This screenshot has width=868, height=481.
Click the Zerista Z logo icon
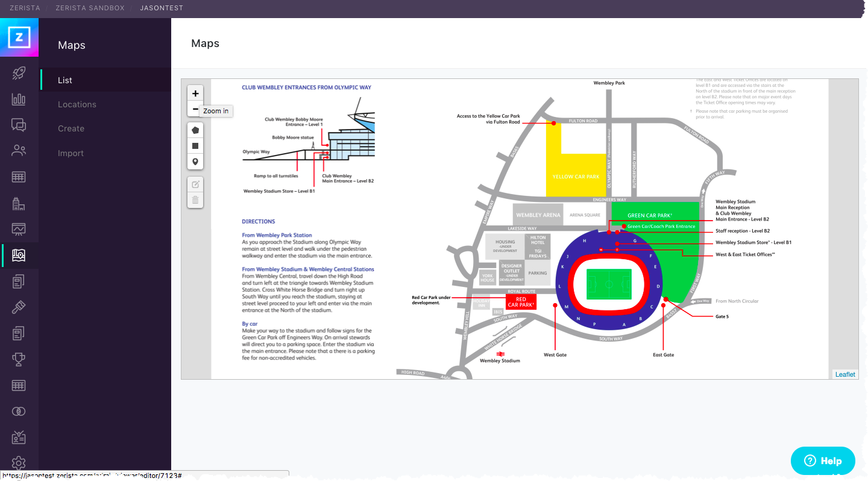19,37
